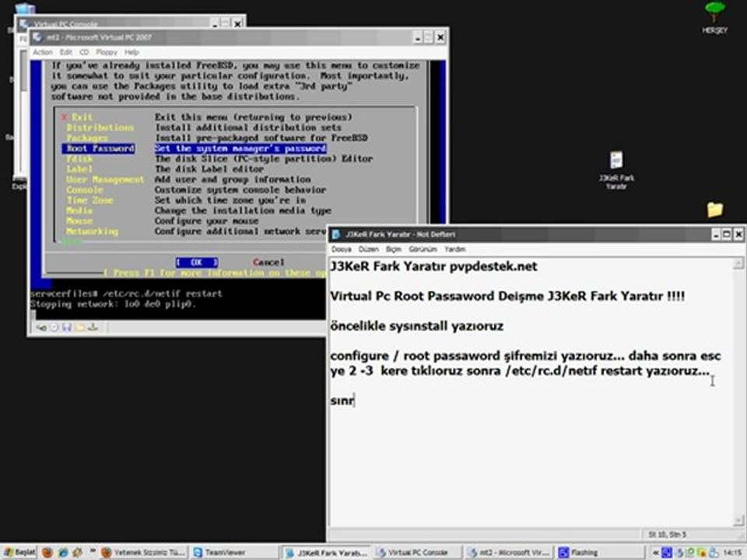Select the Exit entry in sysinstall menu

[x=82, y=117]
